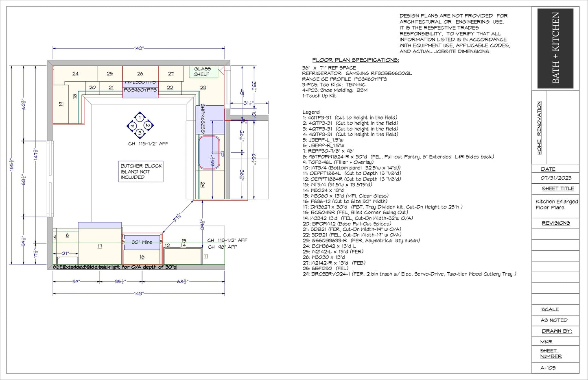
Task: Select the BUTCHER BLOCK ISLAND NOT INCLUDED note box
Action: pos(141,172)
